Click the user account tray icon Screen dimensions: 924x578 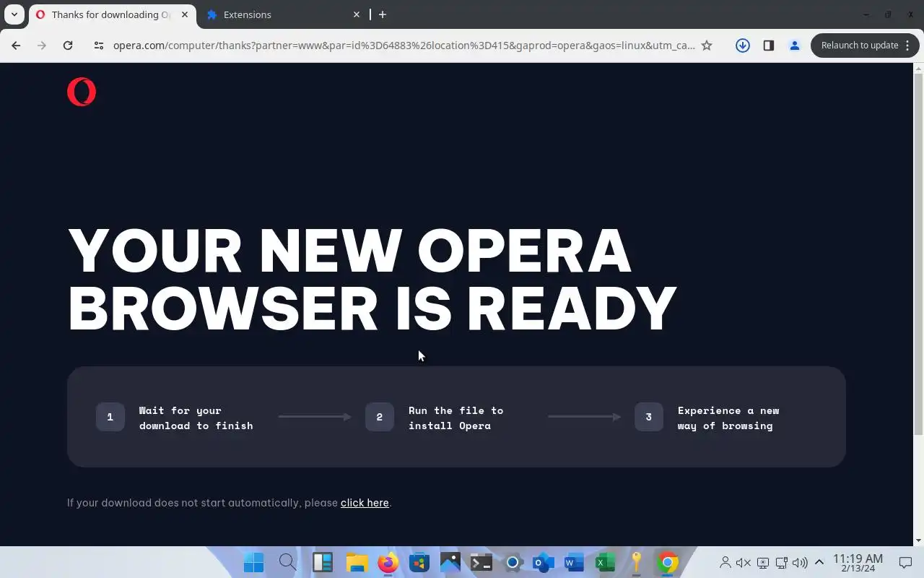click(x=725, y=563)
